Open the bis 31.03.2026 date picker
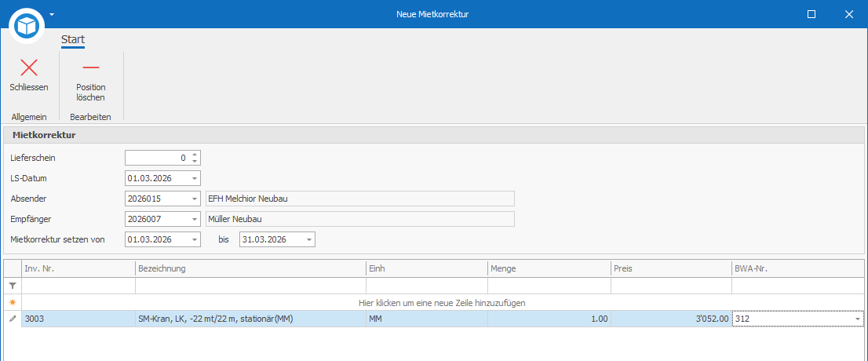 coord(309,239)
